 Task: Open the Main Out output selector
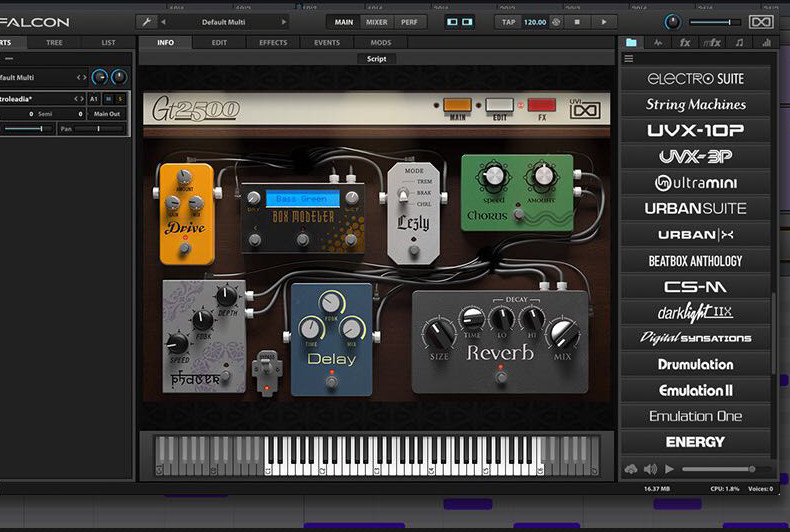107,114
